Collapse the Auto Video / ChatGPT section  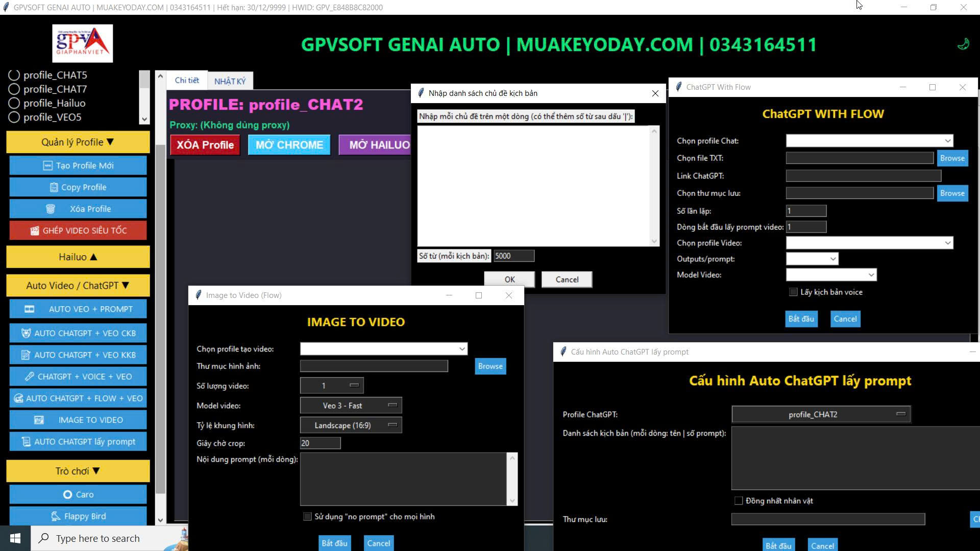(x=78, y=286)
